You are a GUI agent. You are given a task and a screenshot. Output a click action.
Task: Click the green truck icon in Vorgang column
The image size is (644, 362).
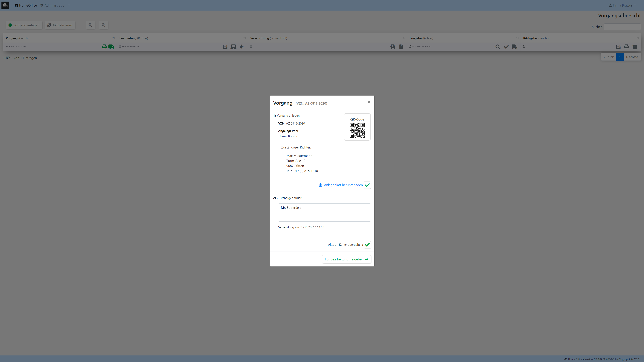point(111,47)
